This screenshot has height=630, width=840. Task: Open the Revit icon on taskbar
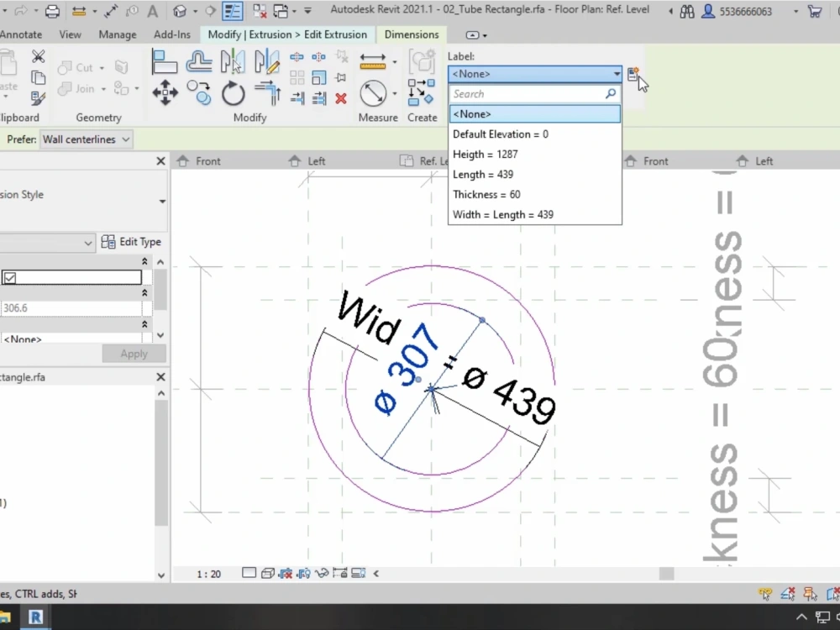click(x=35, y=617)
